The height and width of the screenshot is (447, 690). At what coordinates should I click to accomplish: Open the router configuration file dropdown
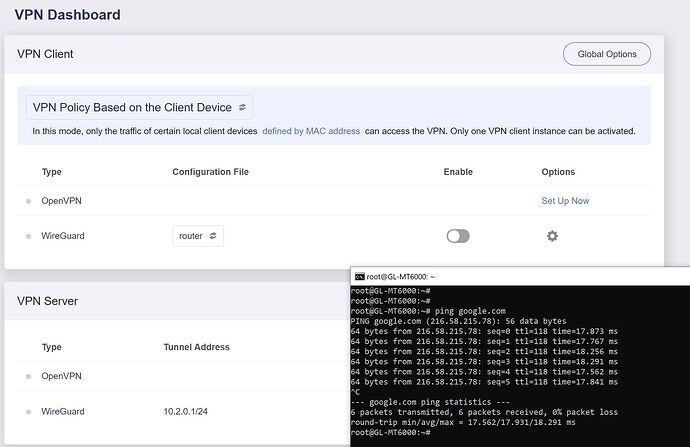point(198,236)
